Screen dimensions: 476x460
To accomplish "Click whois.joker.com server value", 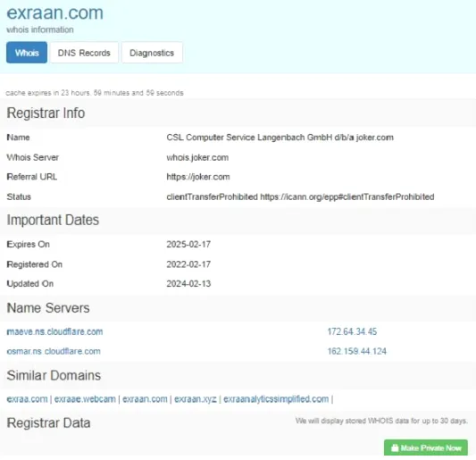I will 197,157.
